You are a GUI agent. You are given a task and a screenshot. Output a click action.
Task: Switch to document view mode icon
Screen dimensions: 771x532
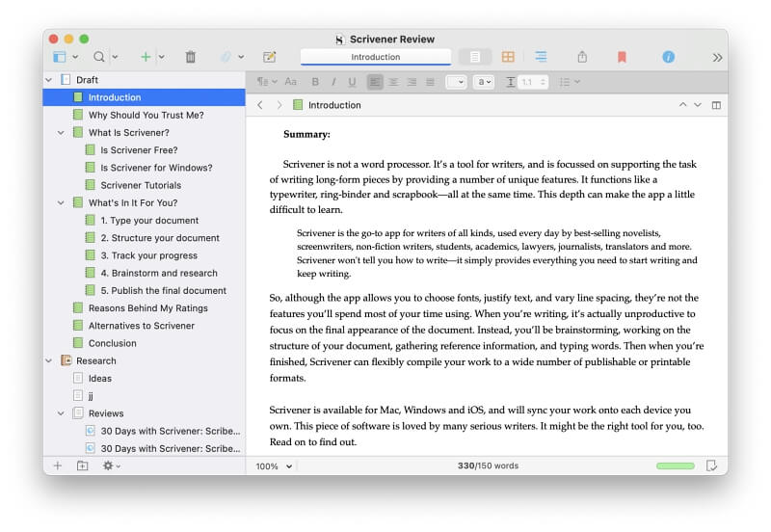coord(474,57)
